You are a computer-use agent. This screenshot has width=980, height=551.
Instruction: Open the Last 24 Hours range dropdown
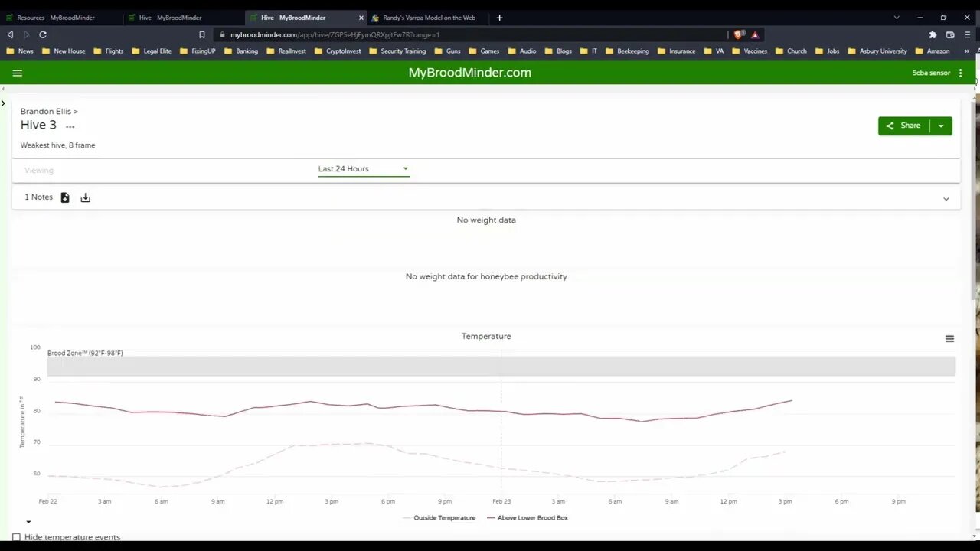pyautogui.click(x=364, y=169)
